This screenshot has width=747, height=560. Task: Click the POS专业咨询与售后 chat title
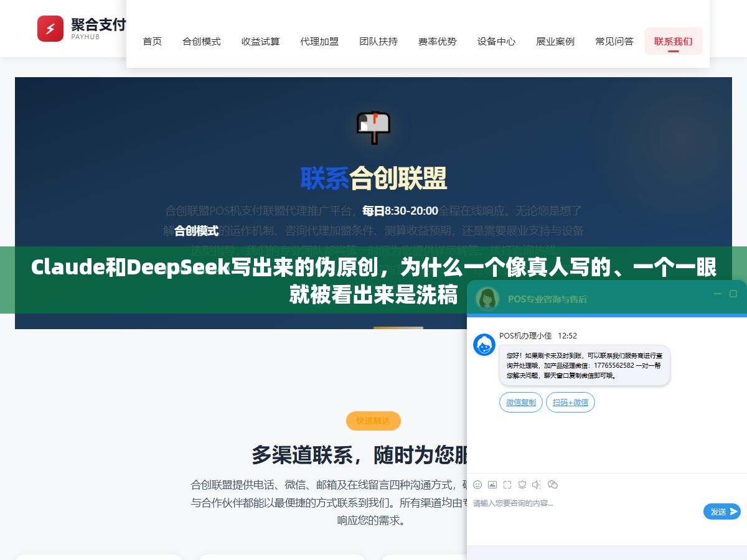pyautogui.click(x=547, y=299)
